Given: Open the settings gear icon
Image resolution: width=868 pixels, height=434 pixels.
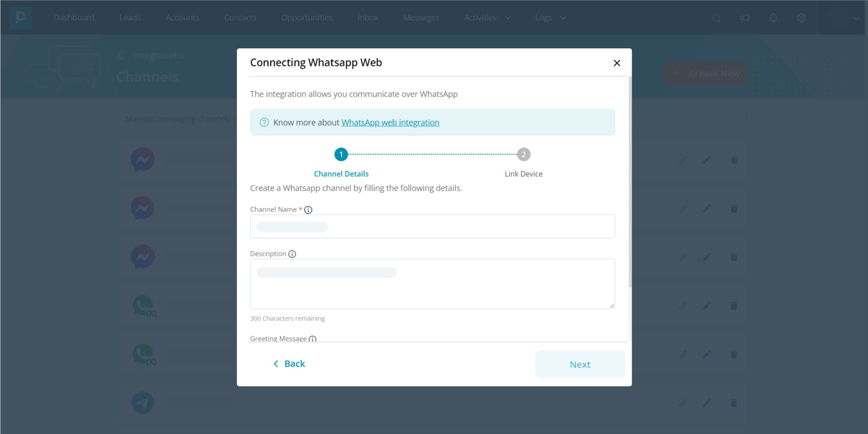Looking at the screenshot, I should tap(802, 18).
